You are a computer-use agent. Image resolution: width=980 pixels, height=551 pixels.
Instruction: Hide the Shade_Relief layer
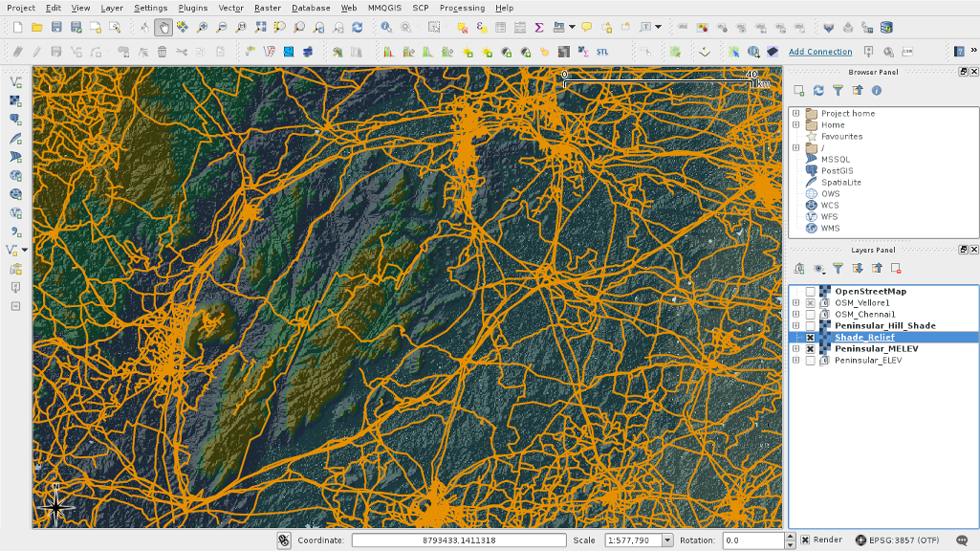tap(811, 338)
